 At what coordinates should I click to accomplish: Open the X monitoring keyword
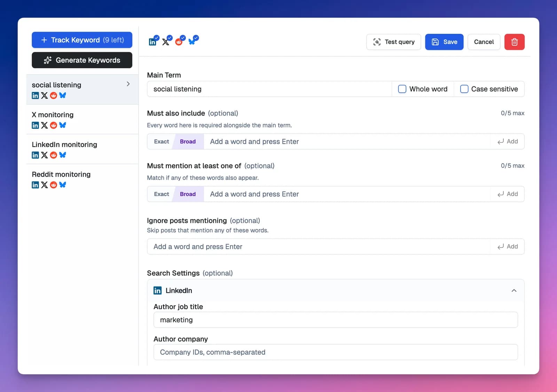click(82, 119)
